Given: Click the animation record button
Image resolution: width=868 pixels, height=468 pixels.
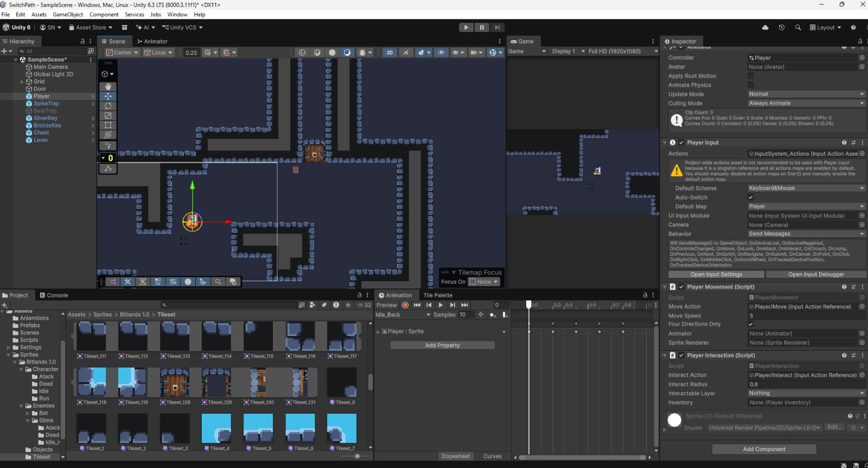Looking at the screenshot, I should coord(405,305).
